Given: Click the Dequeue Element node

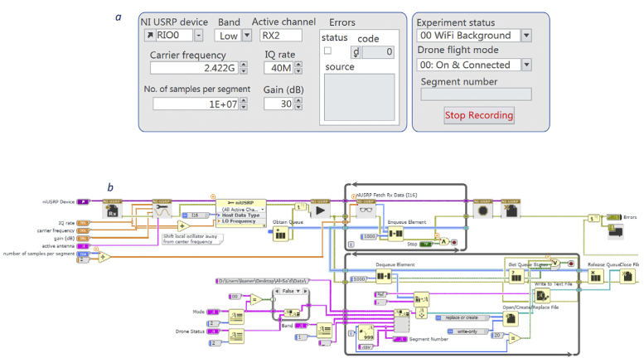Looking at the screenshot, I should tap(384, 276).
